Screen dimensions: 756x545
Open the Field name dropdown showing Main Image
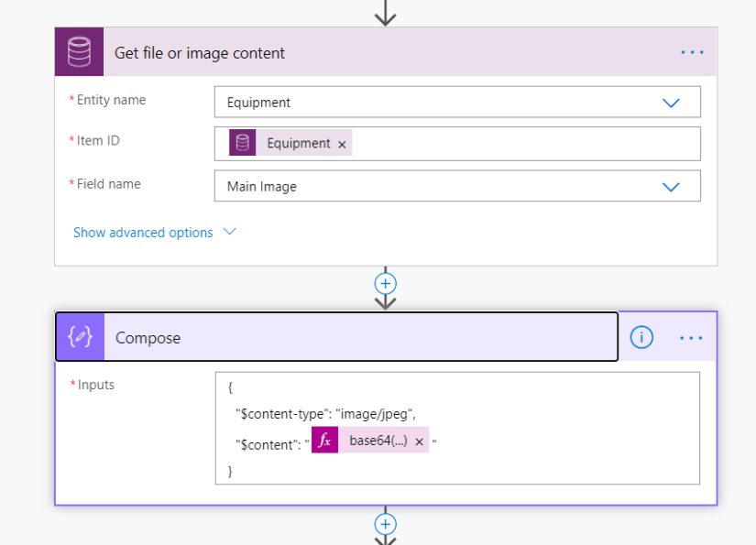(670, 186)
